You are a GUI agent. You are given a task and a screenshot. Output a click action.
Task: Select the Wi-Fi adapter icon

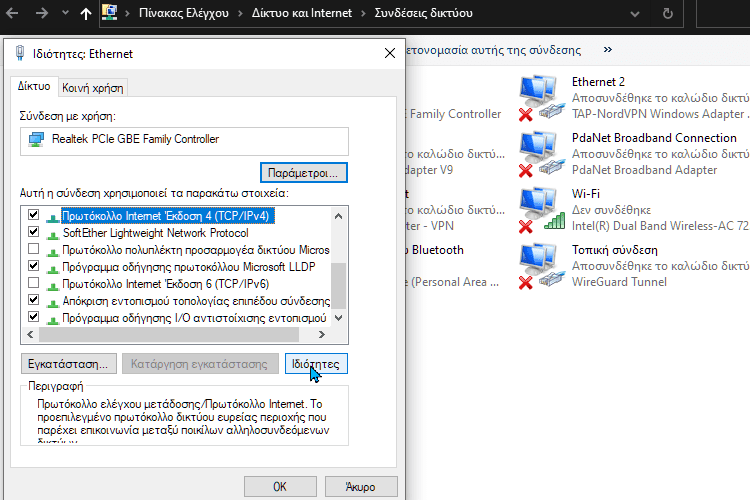click(541, 210)
